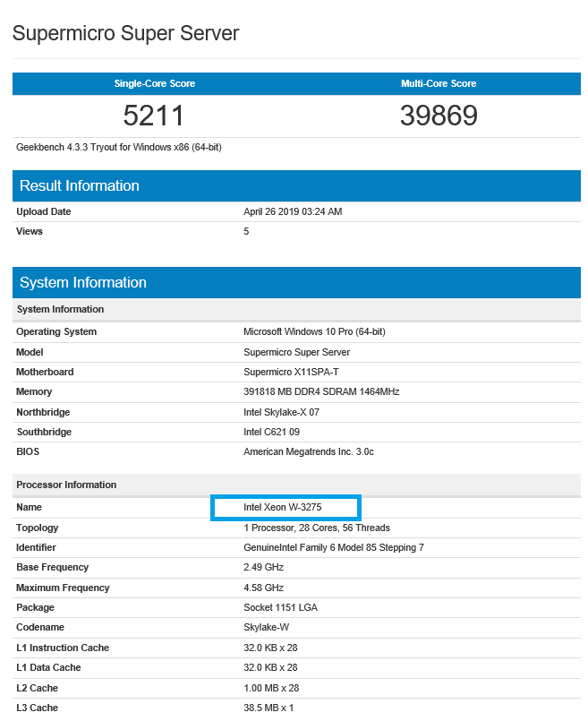Select the Views label
Viewport: 588px width, 721px height.
tap(30, 231)
